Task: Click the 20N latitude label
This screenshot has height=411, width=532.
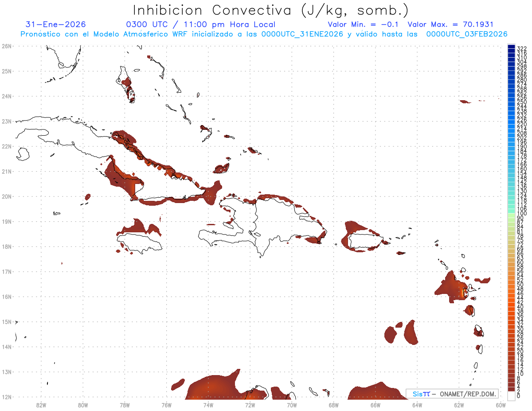Action: [6, 196]
